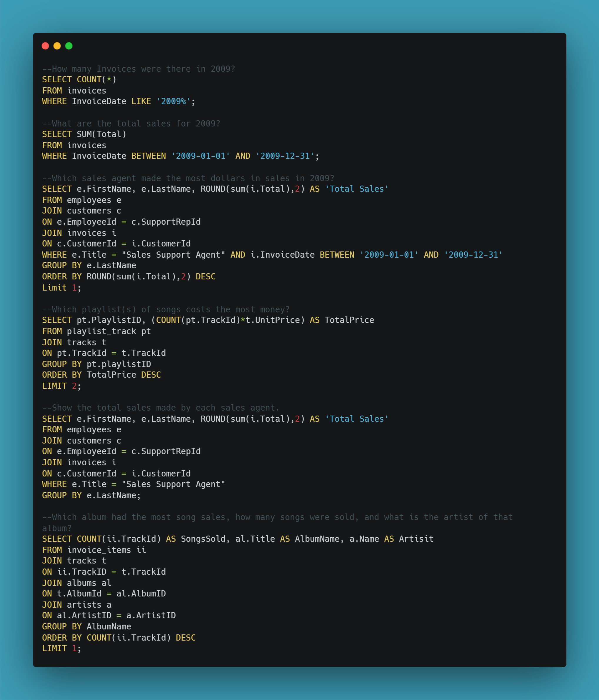The image size is (599, 700).
Task: Click the misspelled "Artisit" alias
Action: 416,539
